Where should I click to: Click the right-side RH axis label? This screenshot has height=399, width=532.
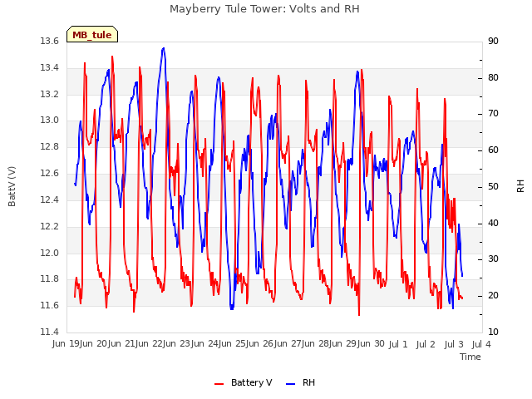[x=520, y=186]
